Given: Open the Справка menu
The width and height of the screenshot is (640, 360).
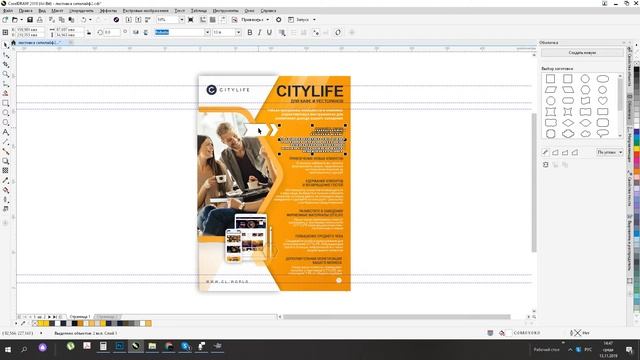Looking at the screenshot, I should tap(268, 11).
